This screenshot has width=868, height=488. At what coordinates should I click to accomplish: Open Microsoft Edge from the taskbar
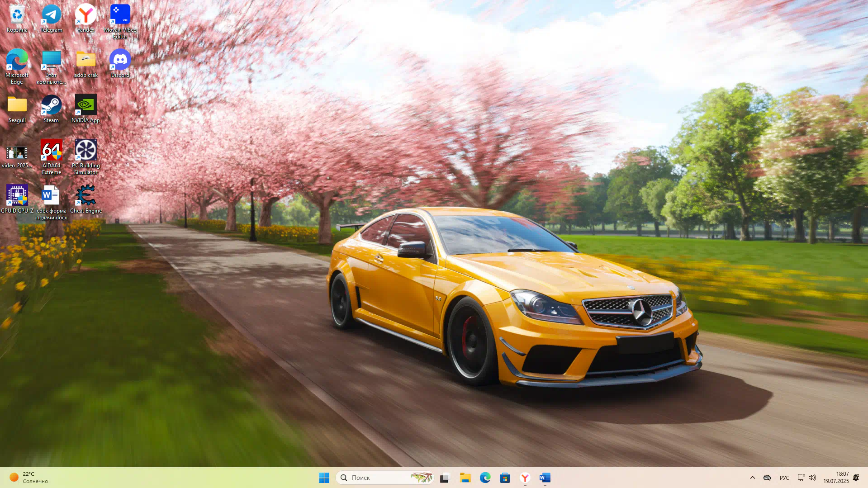[x=485, y=478]
